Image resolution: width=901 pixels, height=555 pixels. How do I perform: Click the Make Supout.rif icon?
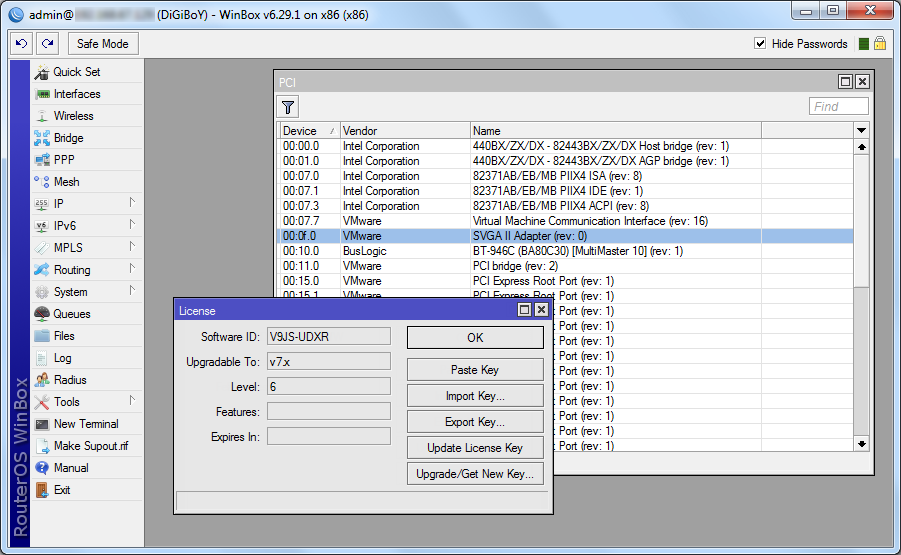pos(43,446)
